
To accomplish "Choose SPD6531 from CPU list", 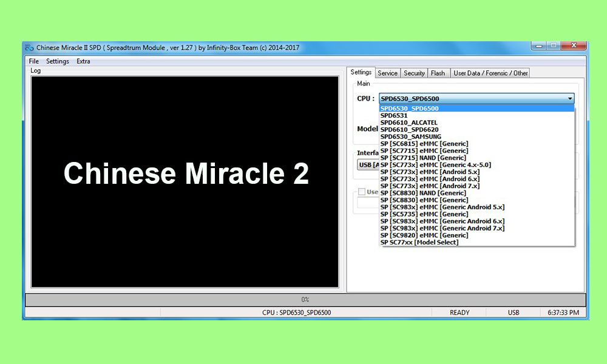I will coord(476,116).
